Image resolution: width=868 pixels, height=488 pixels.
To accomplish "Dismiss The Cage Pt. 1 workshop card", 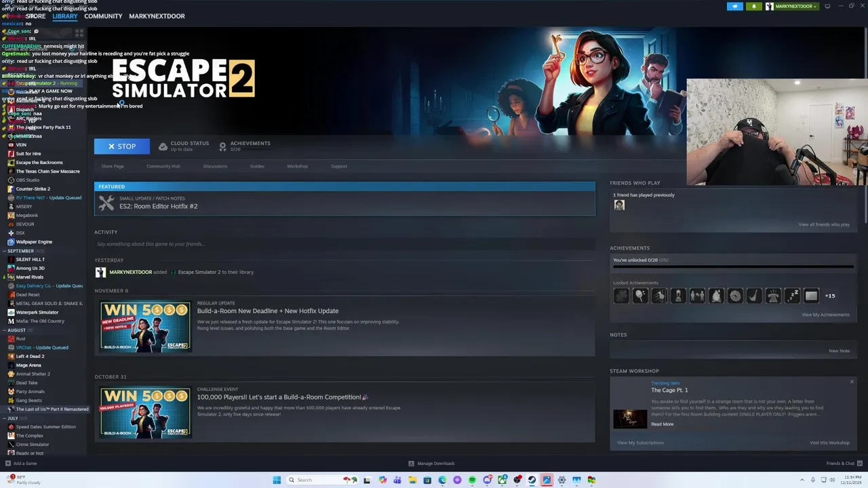I will click(x=852, y=382).
